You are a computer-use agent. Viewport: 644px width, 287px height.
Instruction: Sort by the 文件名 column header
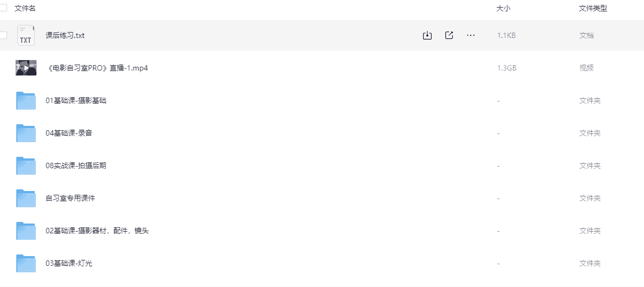(25, 8)
